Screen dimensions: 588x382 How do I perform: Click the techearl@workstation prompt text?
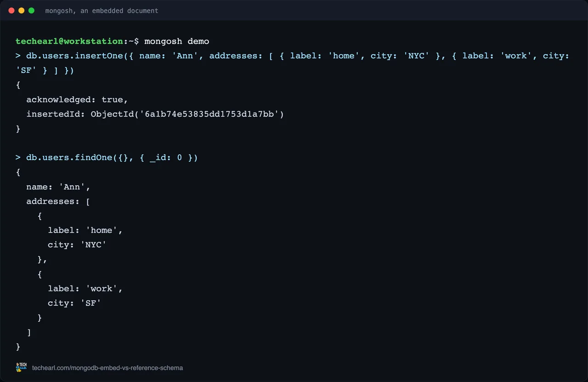[x=69, y=41]
